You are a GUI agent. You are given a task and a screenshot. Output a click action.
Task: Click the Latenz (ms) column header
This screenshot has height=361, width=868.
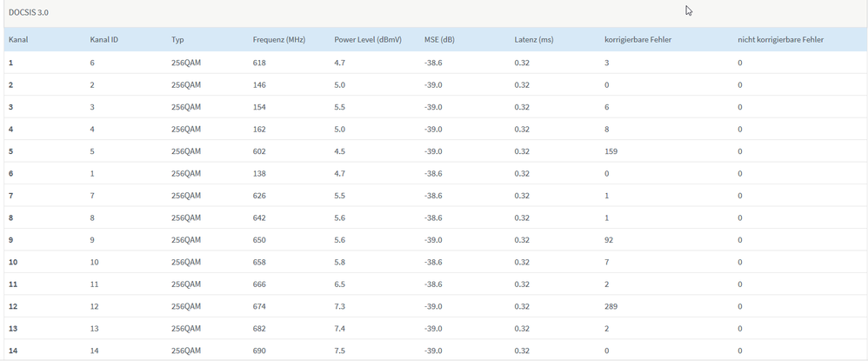point(534,40)
